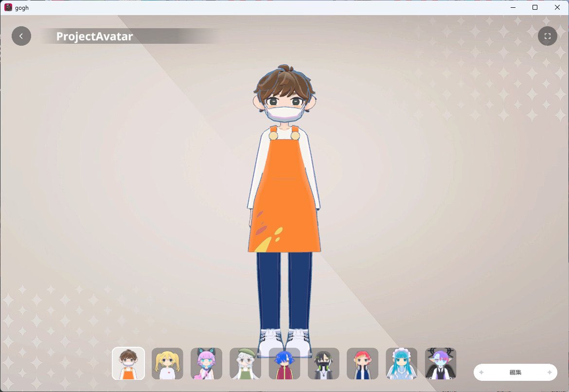Enter fullscreen view with the expand icon

547,36
